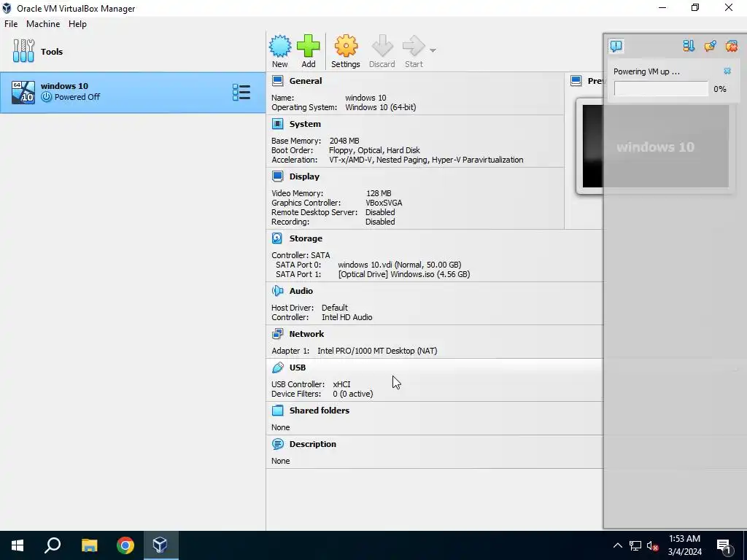
Task: Click the 'windows 10.vdi (Normal, 50.00 GB)' entry
Action: pos(399,264)
